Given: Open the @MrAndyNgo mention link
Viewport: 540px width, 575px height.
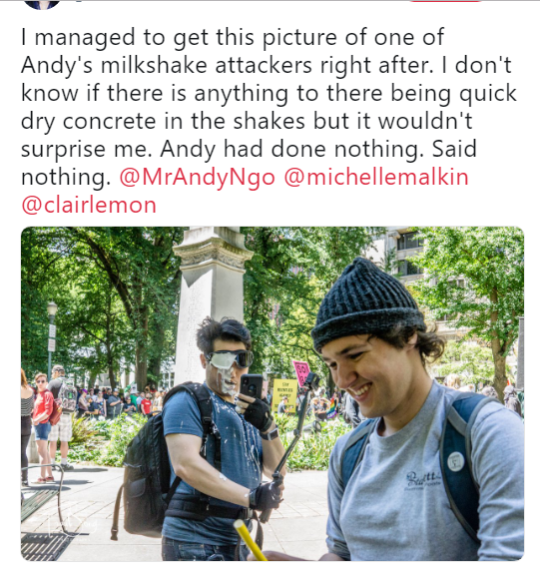Looking at the screenshot, I should (x=197, y=177).
